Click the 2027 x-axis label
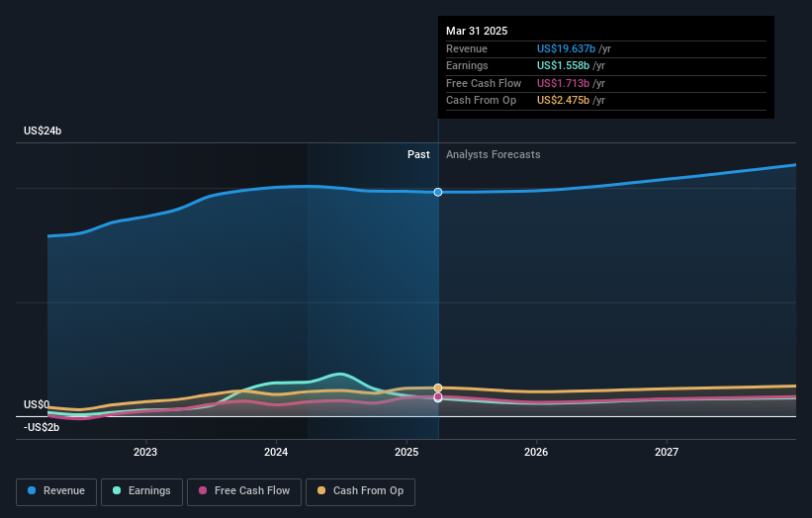Screen dimensions: 812x518 coord(667,452)
